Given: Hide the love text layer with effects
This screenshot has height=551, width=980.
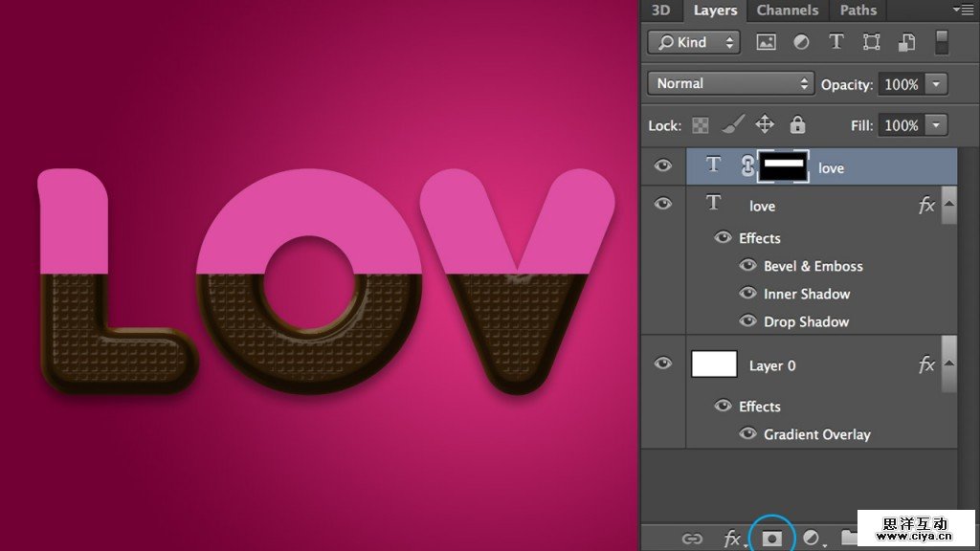Looking at the screenshot, I should click(x=662, y=205).
